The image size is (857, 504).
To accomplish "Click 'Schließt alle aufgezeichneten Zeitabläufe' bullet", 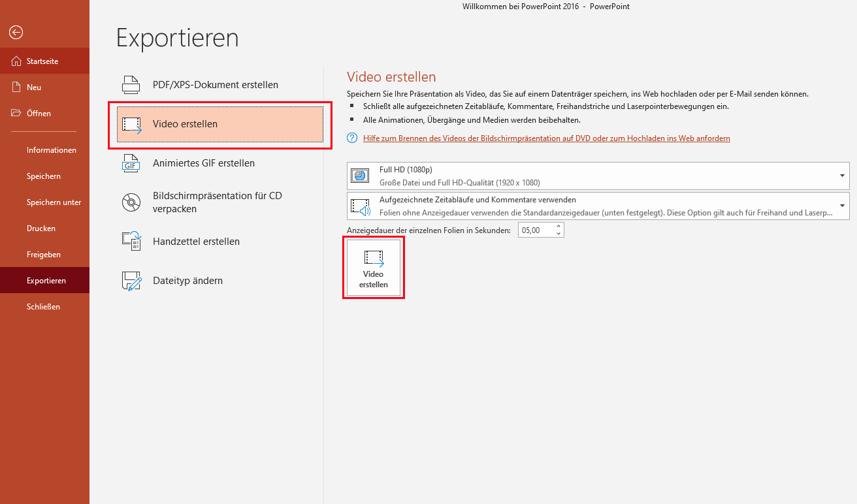I will [546, 106].
